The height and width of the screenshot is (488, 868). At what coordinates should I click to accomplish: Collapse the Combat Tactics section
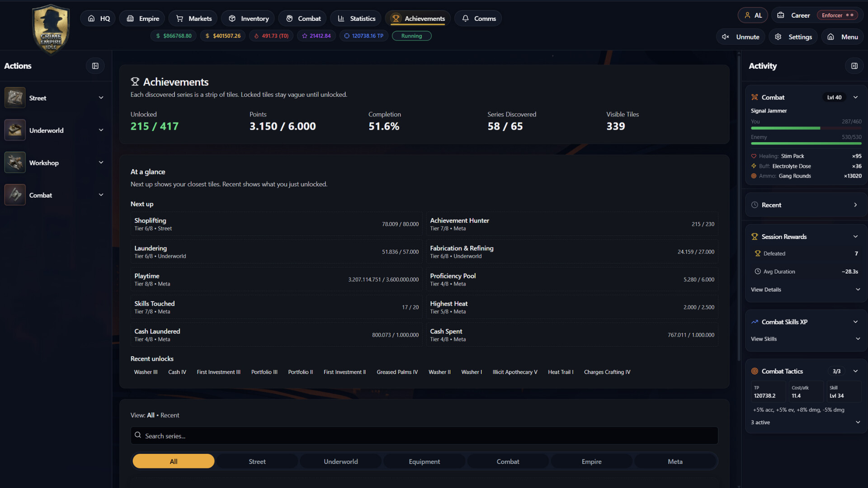coord(855,371)
